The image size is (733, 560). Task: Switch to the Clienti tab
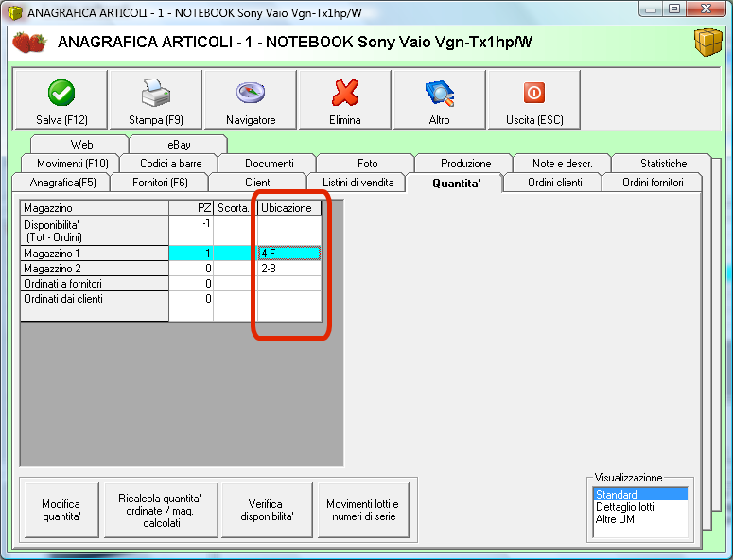coord(258,183)
